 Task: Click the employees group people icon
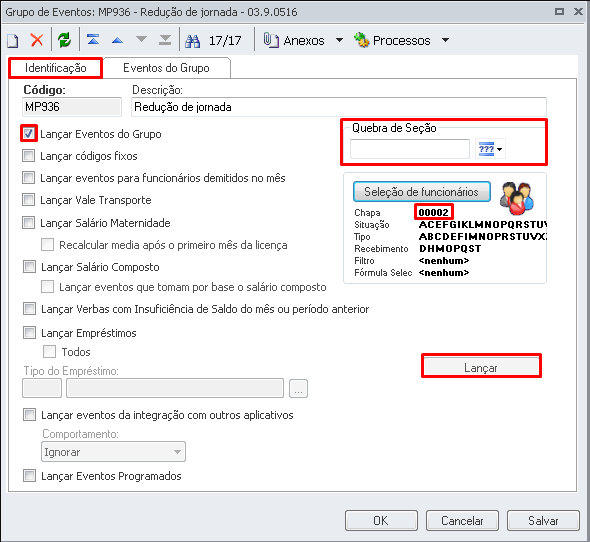517,198
